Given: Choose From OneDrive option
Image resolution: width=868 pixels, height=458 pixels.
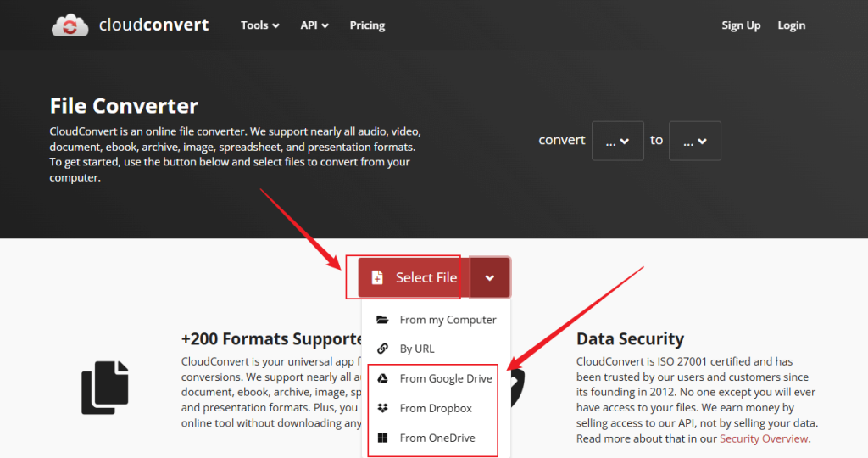Looking at the screenshot, I should click(436, 438).
